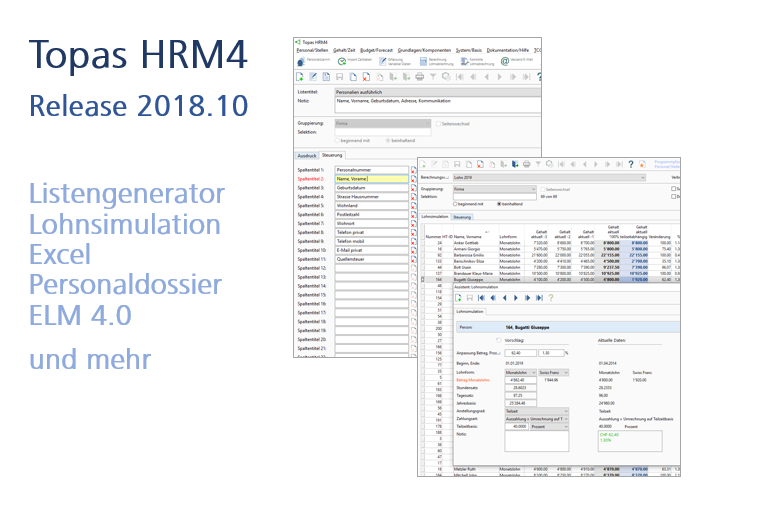This screenshot has width=778, height=512.
Task: Click the Anpassung Betrag field showing 62.40
Action: (x=520, y=353)
